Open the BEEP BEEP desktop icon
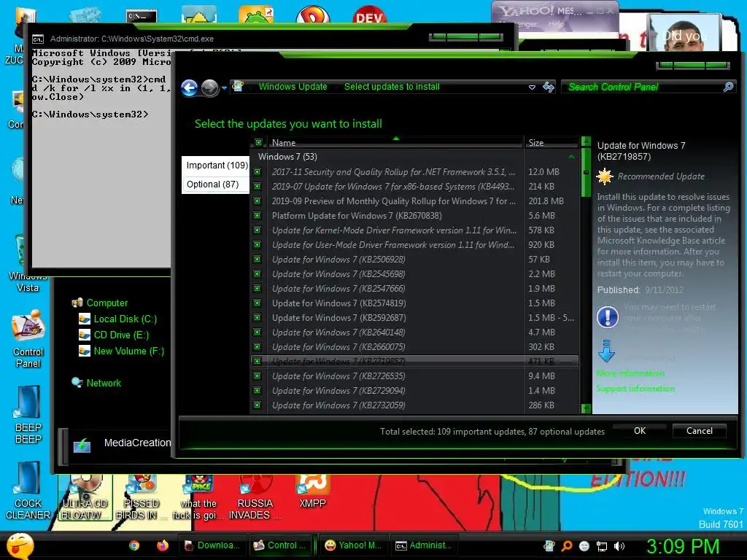Screen dimensions: 747x560 point(28,414)
